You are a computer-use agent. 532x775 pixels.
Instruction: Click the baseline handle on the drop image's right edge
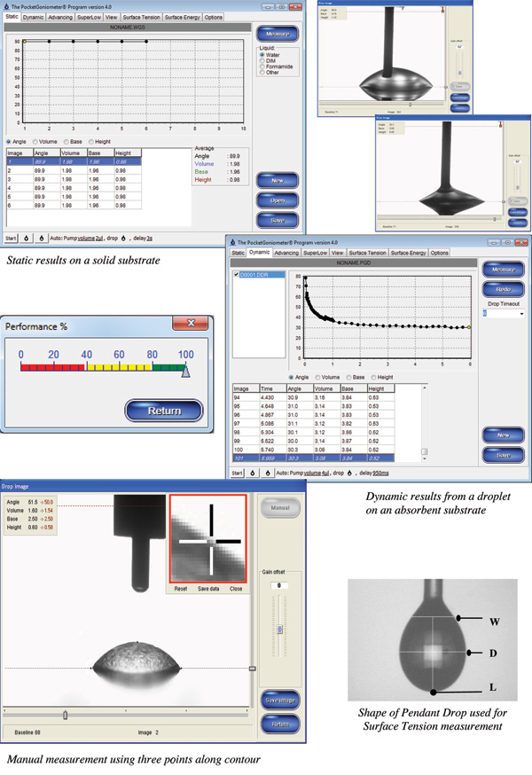[x=252, y=669]
